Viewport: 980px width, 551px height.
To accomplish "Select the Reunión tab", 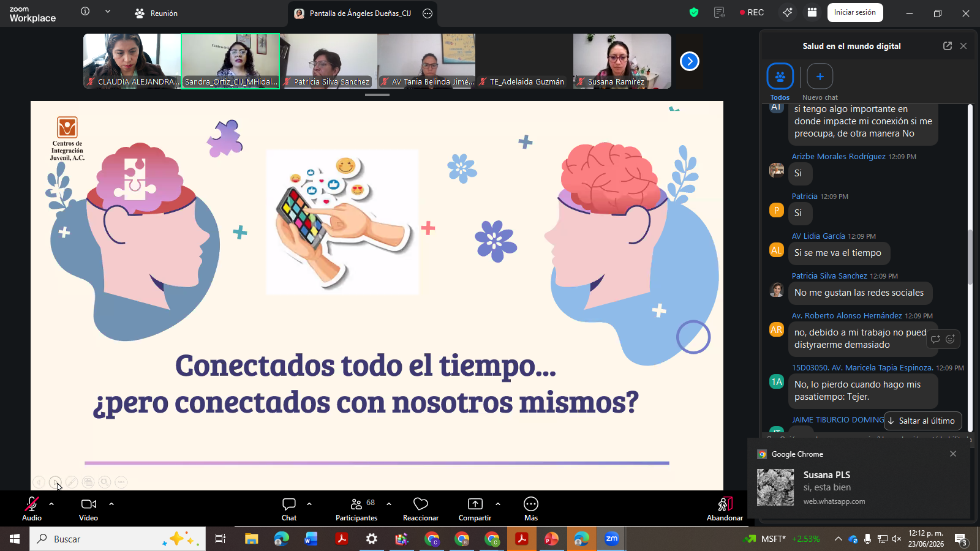I will click(x=156, y=13).
